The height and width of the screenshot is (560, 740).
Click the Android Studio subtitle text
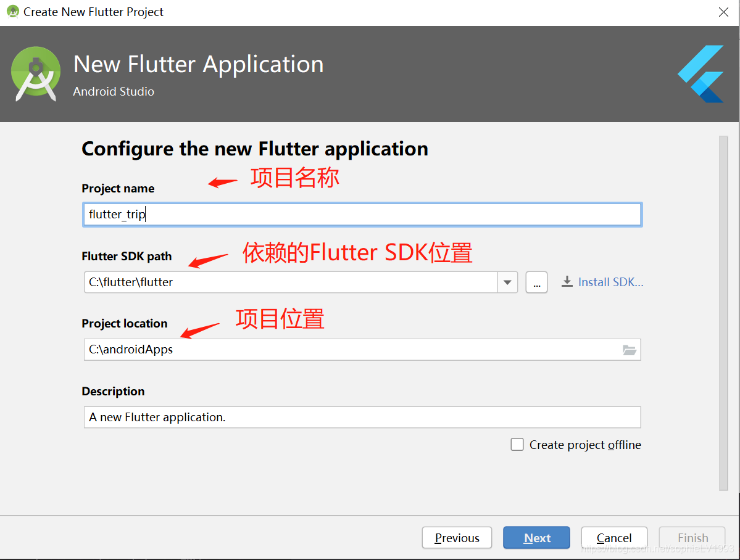coord(114,91)
